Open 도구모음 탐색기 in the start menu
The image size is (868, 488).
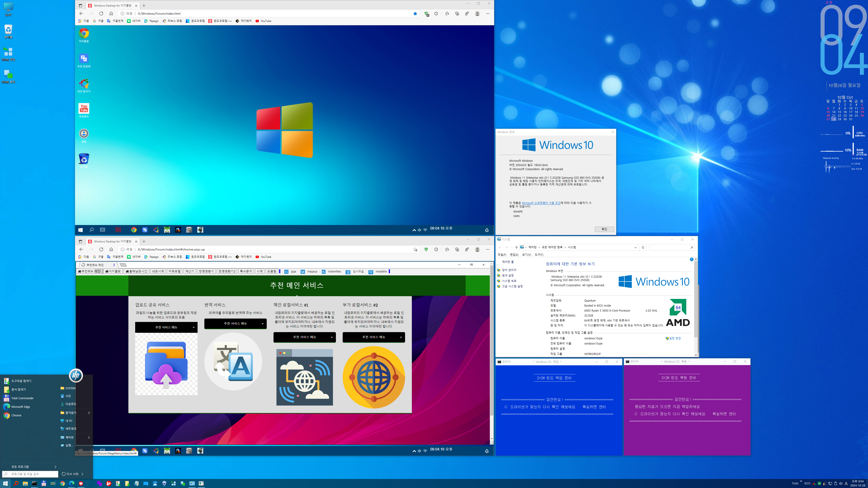point(18,381)
